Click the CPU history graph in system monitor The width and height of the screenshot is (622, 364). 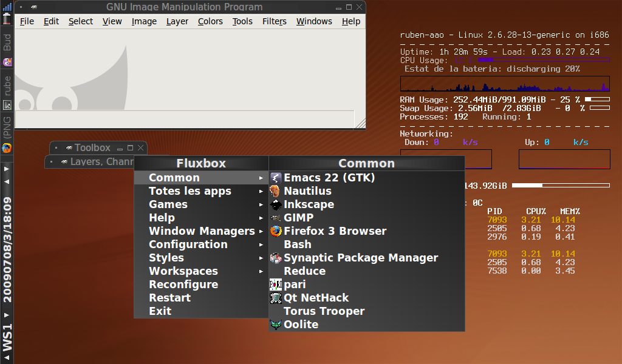[x=505, y=84]
